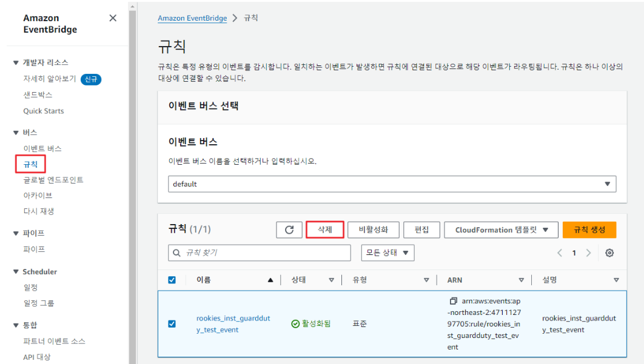644x364 pixels.
Task: Open 글로벌 엔드포인트 in sidebar
Action: coord(53,180)
